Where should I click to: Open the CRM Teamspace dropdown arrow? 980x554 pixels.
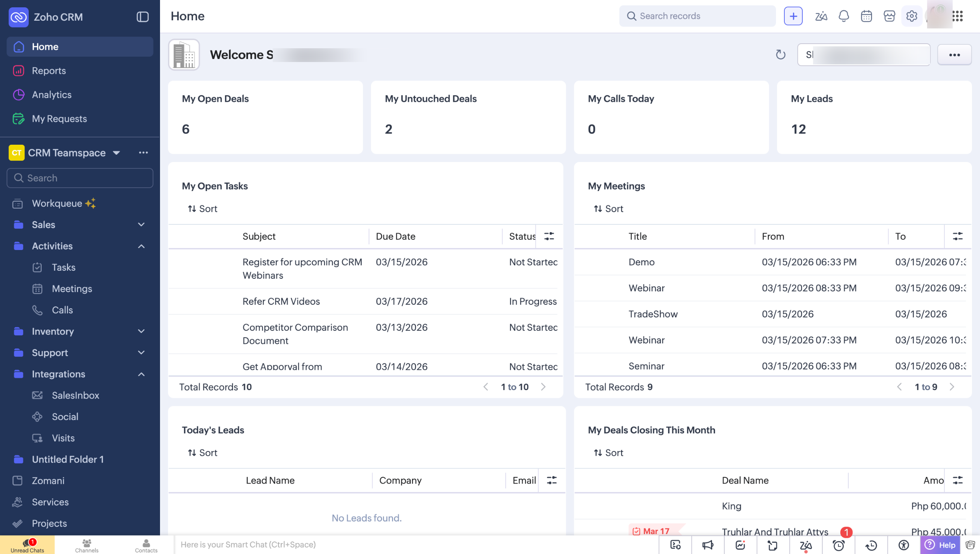(x=116, y=153)
